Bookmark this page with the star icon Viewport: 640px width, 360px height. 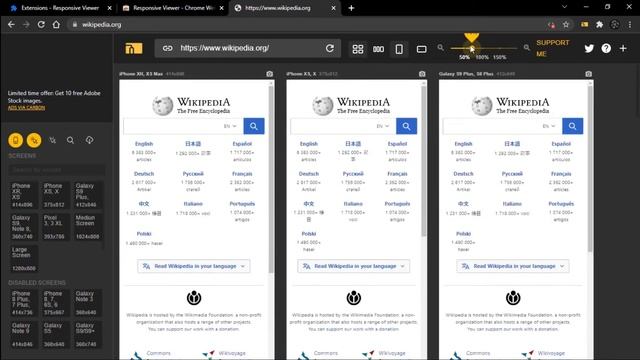tap(566, 24)
